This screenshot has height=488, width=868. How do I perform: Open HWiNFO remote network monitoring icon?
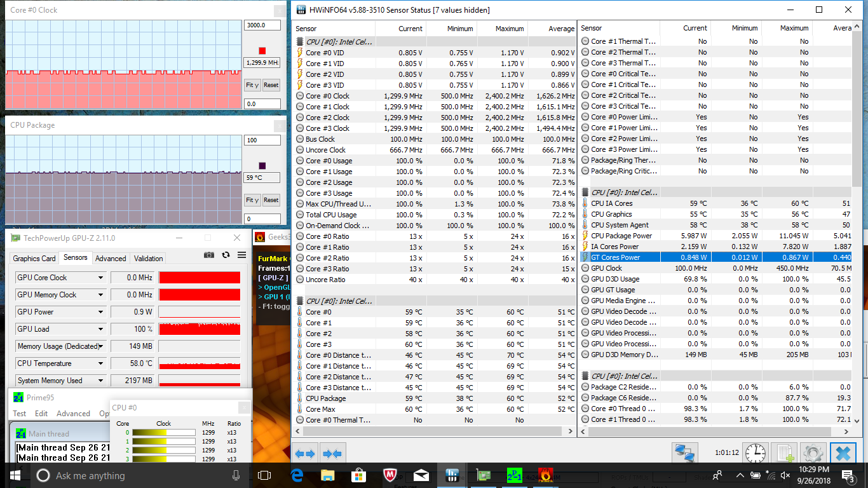(685, 453)
